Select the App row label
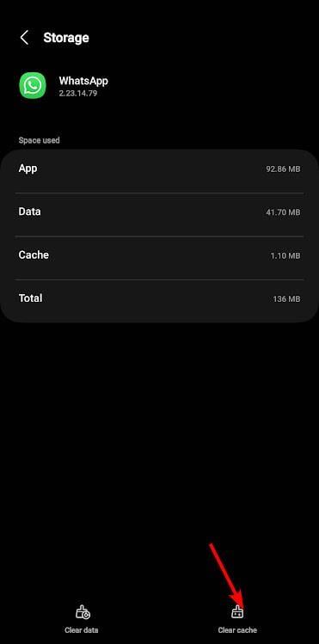Screen dimensions: 319x644 tap(28, 169)
